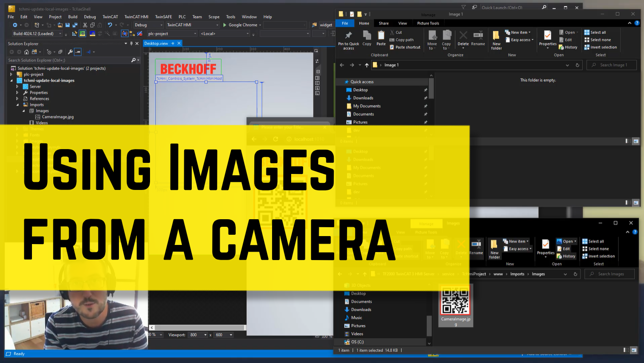Open File tab in Image 1 window
644x363 pixels.
tap(345, 24)
